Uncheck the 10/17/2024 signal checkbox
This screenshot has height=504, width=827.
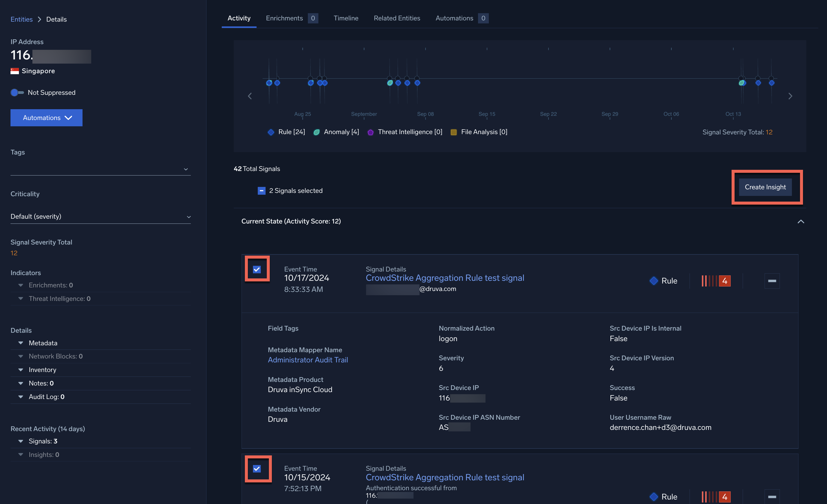(257, 269)
